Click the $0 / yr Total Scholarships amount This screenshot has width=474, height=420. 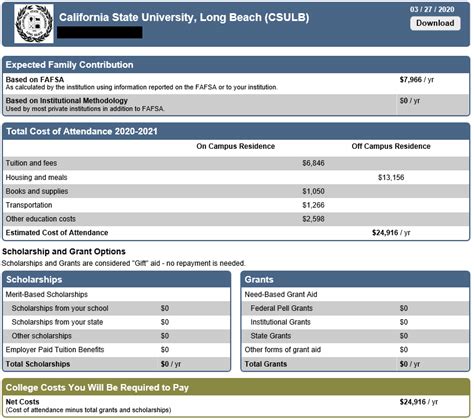[171, 364]
